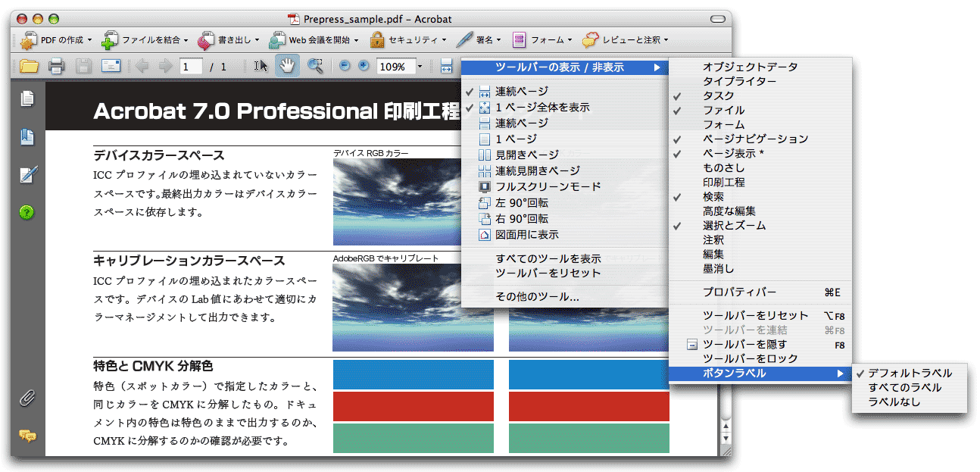Image resolution: width=980 pixels, height=472 pixels.
Task: Open the Signatures panel pen icon in sidebar
Action: click(27, 175)
